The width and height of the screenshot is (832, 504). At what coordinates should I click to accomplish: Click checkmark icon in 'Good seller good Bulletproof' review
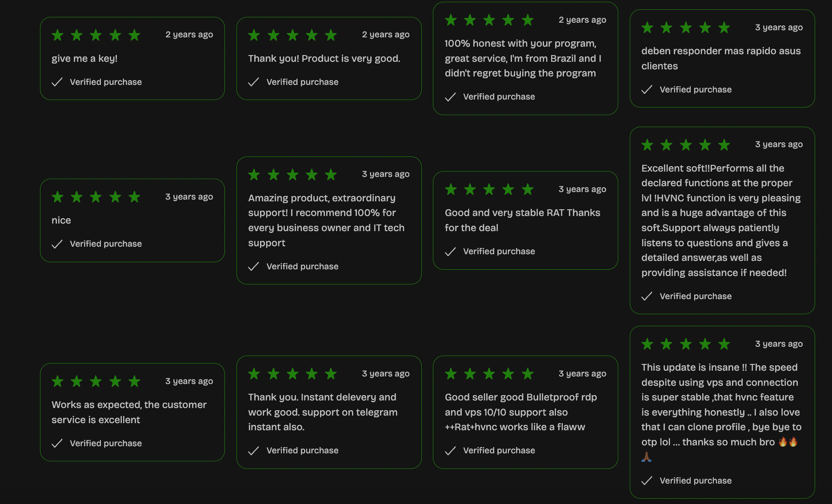tap(450, 451)
